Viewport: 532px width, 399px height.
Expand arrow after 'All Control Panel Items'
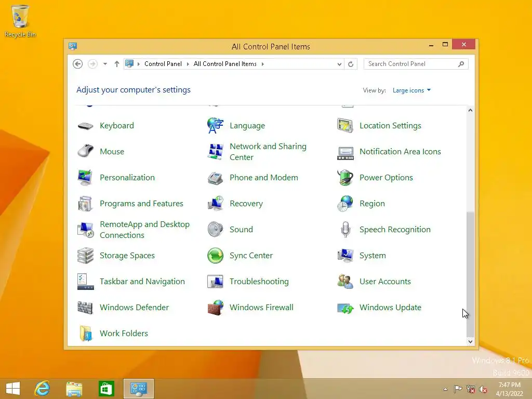(x=262, y=64)
